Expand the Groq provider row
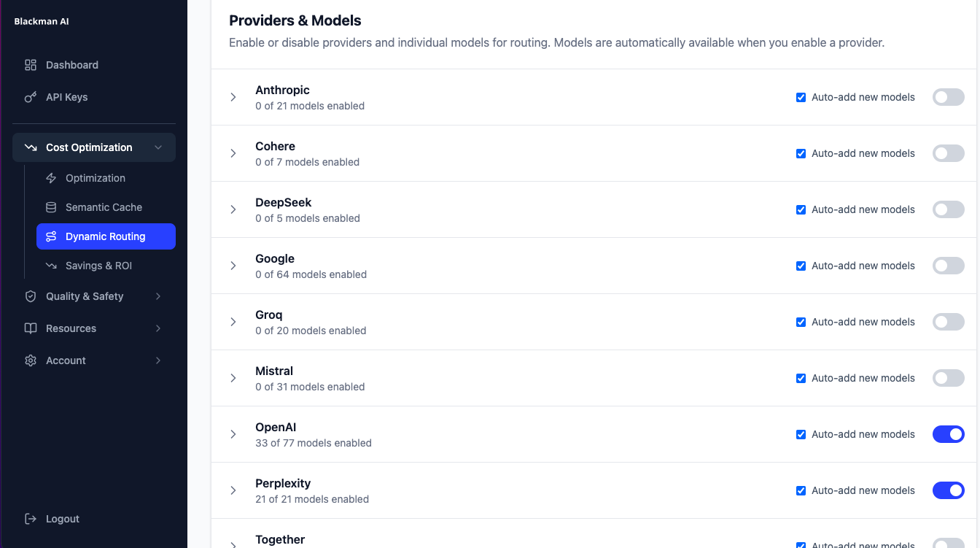980x548 pixels. click(233, 322)
